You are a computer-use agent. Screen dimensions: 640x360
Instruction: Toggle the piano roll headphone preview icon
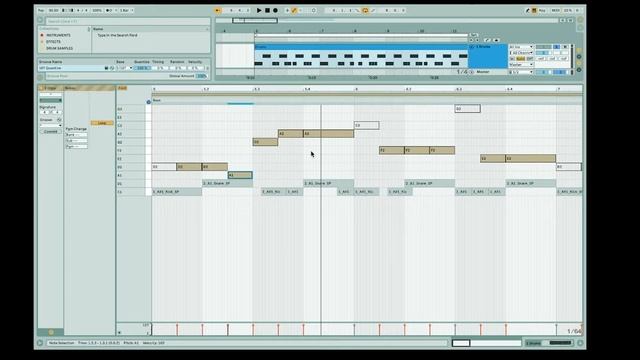149,102
